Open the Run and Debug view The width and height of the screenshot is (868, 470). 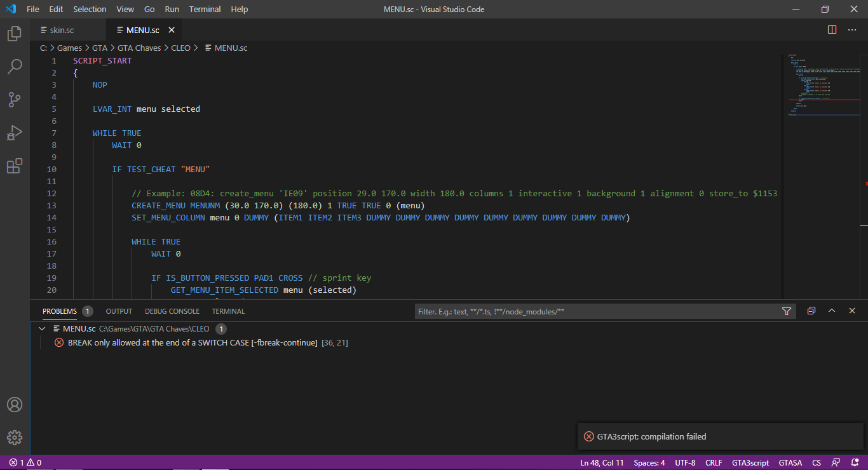tap(15, 133)
